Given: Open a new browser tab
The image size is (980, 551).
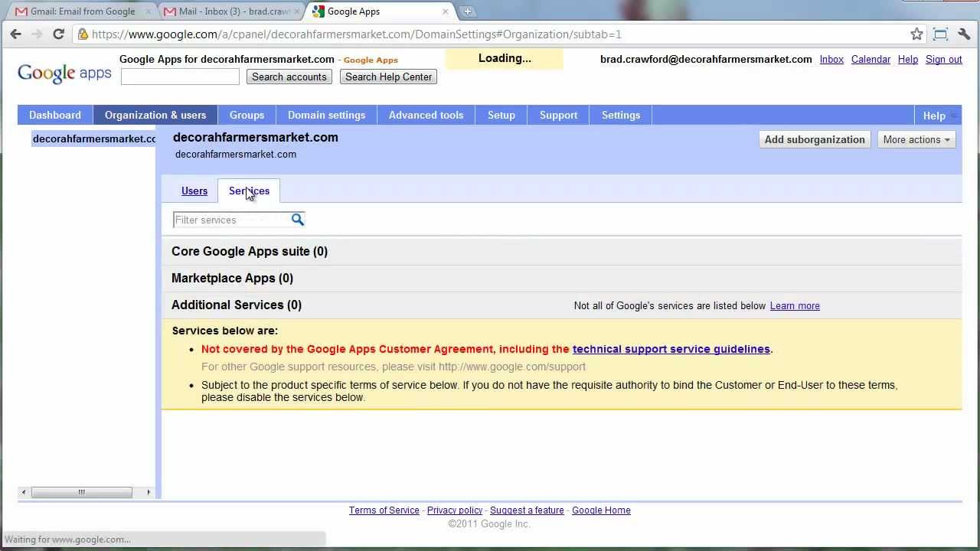Looking at the screenshot, I should click(x=468, y=11).
